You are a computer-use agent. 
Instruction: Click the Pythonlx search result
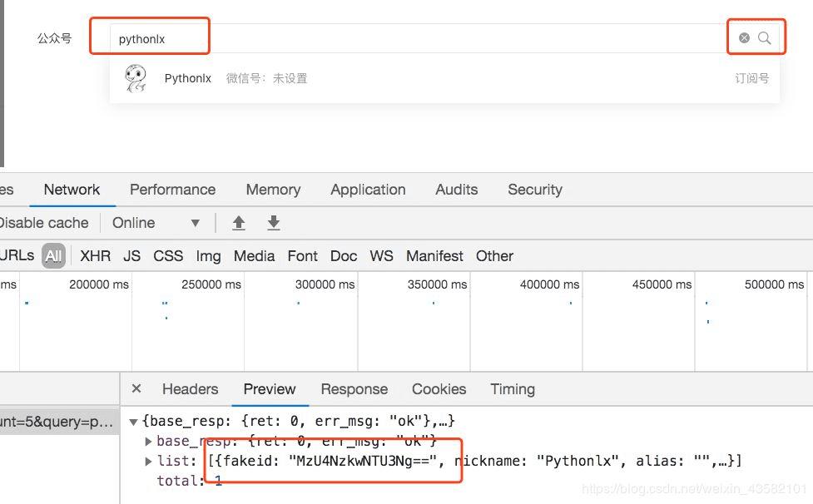pos(187,78)
